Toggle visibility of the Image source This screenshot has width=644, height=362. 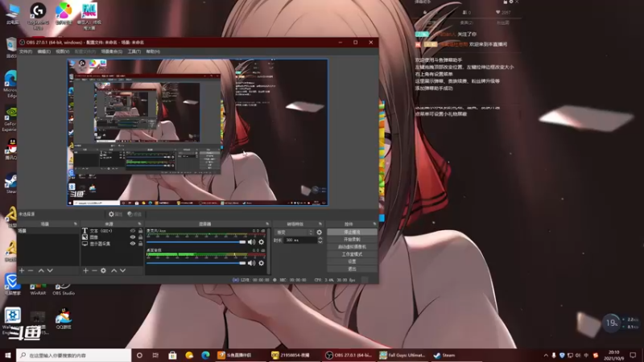[133, 237]
